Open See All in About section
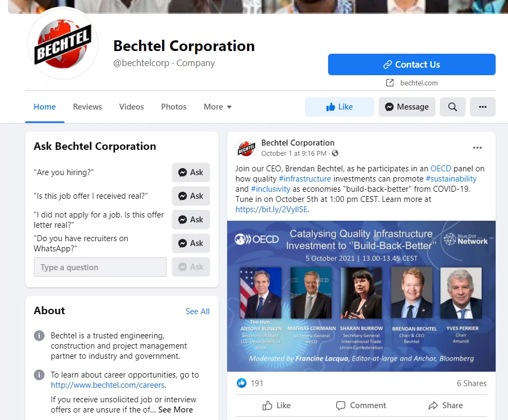 point(197,312)
